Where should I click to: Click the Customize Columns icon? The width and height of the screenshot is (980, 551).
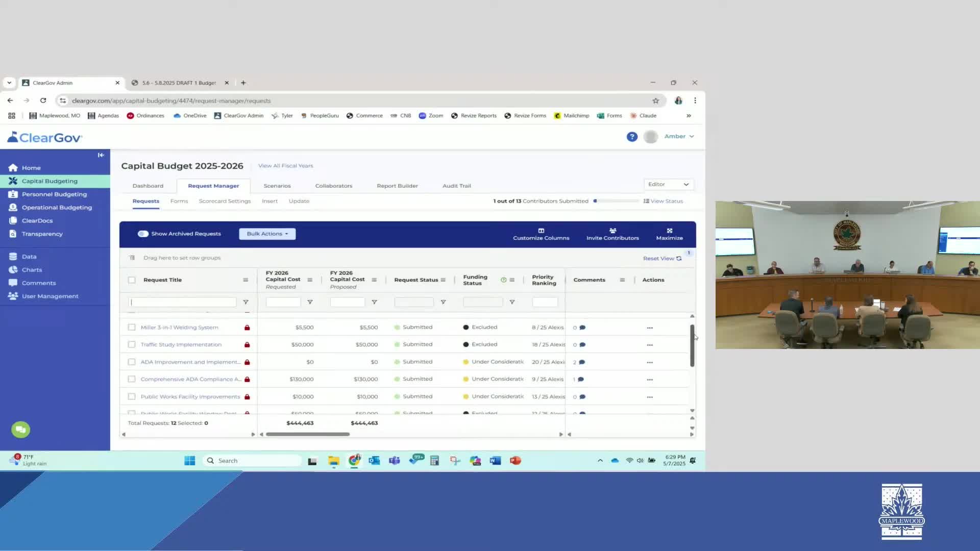click(541, 231)
